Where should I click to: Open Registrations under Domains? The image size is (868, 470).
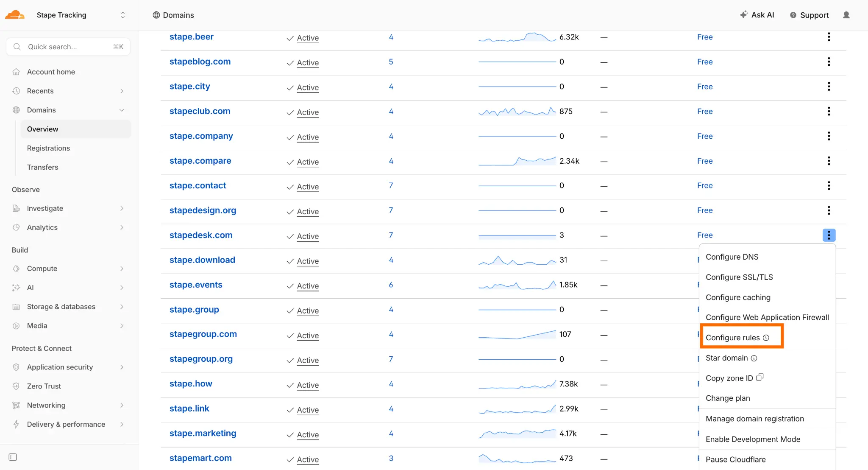48,148
